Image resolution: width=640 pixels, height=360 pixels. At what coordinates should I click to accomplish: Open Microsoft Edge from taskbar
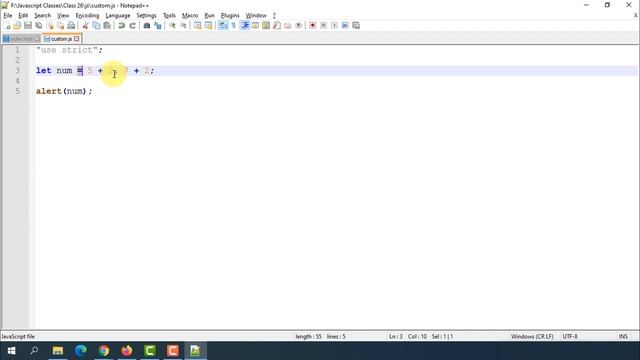pyautogui.click(x=81, y=351)
